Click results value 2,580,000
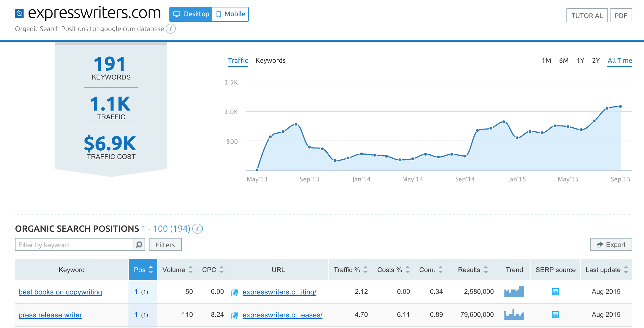The image size is (644, 328). click(x=479, y=292)
